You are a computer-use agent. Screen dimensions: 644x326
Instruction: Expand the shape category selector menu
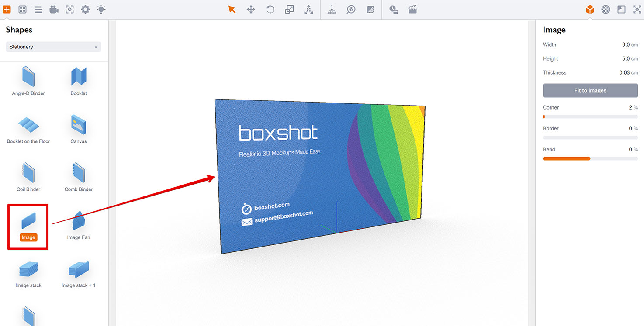coord(95,47)
